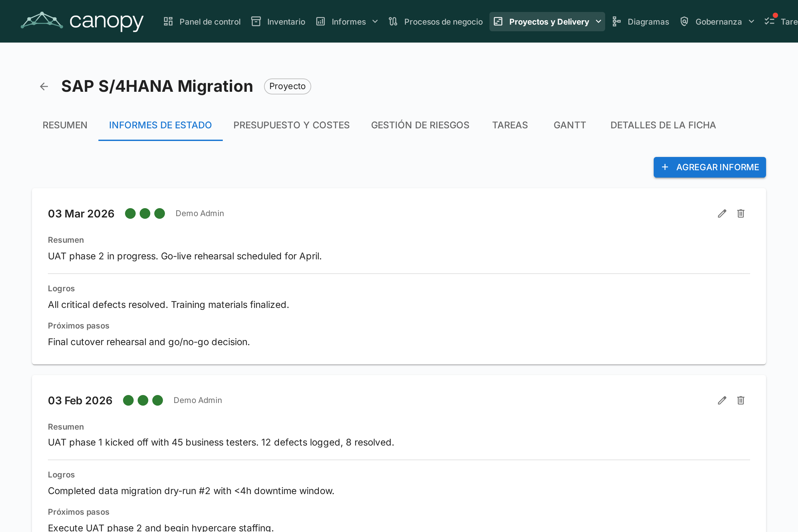Image resolution: width=798 pixels, height=532 pixels.
Task: Delete the 03 Feb 2026 report
Action: [x=741, y=400]
